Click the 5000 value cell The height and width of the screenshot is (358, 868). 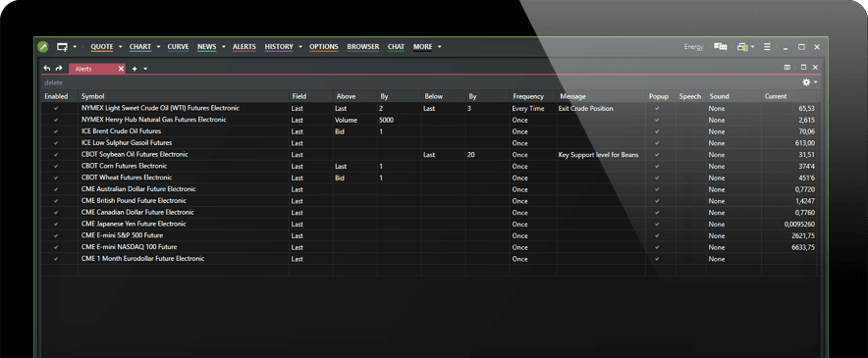click(x=399, y=120)
